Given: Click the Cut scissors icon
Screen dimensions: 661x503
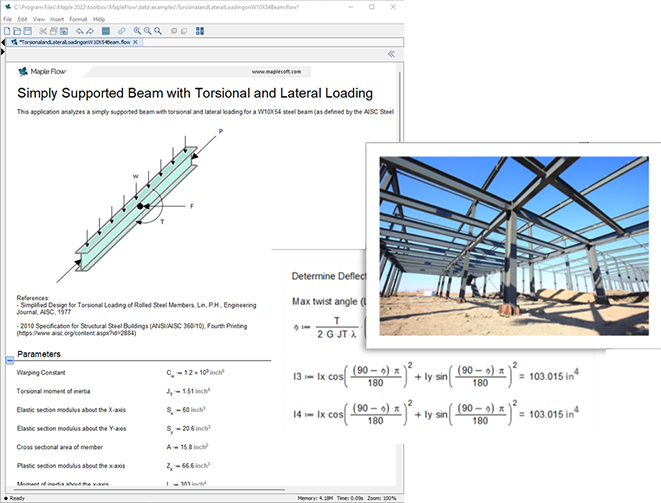Looking at the screenshot, I should [x=43, y=31].
